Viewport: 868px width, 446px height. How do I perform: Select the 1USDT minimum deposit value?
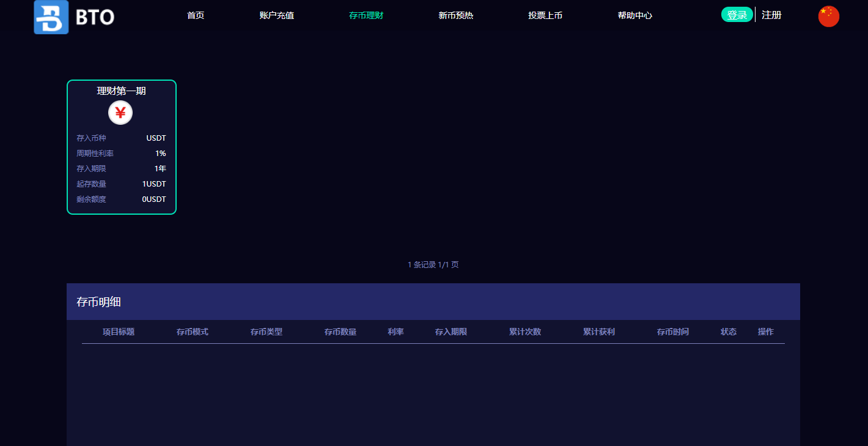154,184
